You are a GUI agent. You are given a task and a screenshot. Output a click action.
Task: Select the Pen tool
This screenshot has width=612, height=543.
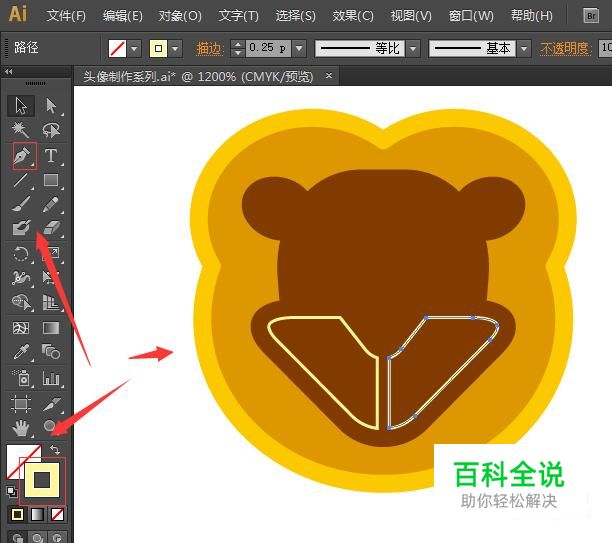point(24,156)
